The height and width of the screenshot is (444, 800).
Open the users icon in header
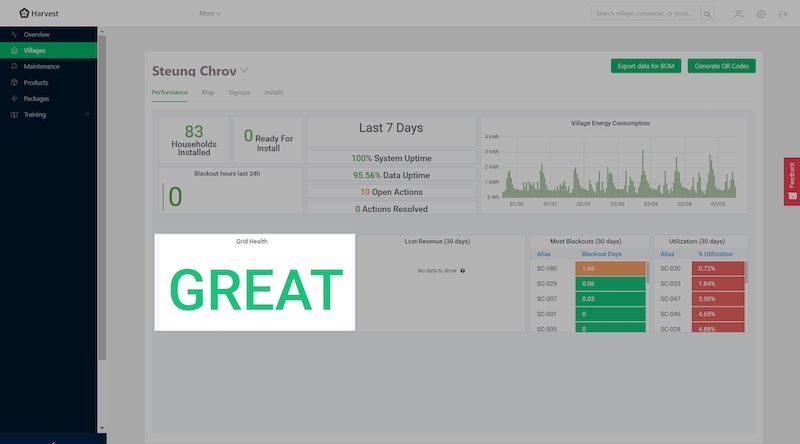[x=738, y=14]
